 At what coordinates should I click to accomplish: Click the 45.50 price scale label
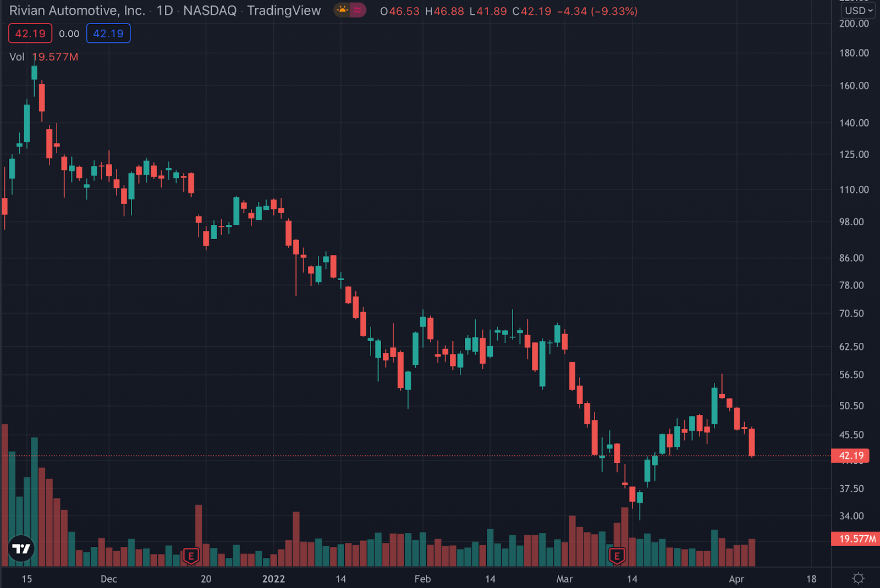851,435
